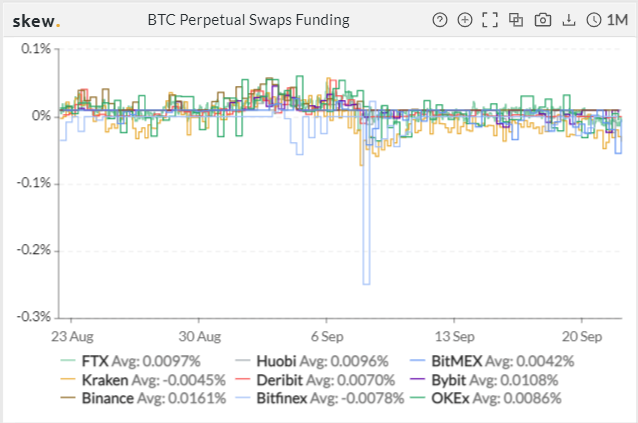This screenshot has height=423, width=638.
Task: Change the 1M timeframe selector
Action: (x=617, y=20)
